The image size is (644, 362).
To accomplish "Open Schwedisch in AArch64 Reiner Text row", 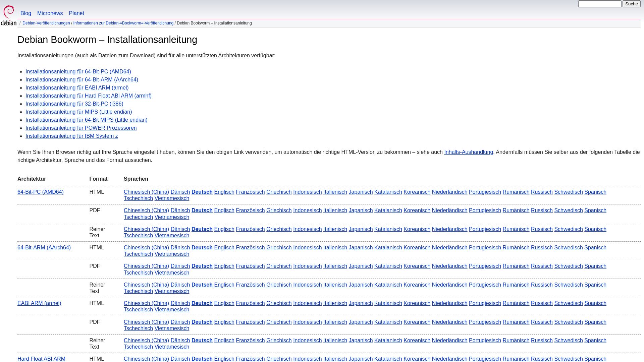I will tap(569, 285).
